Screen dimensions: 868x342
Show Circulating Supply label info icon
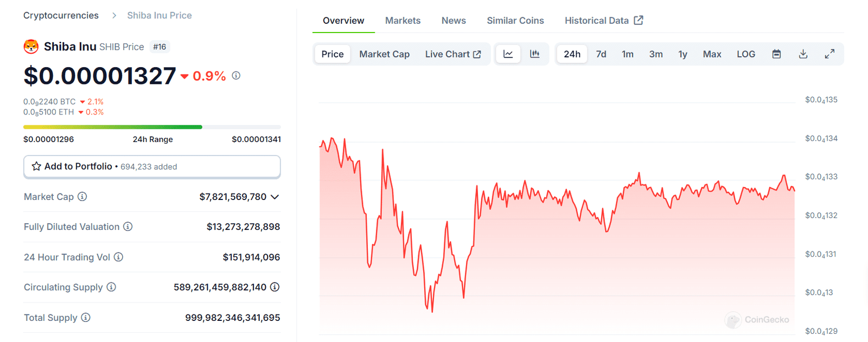point(111,287)
